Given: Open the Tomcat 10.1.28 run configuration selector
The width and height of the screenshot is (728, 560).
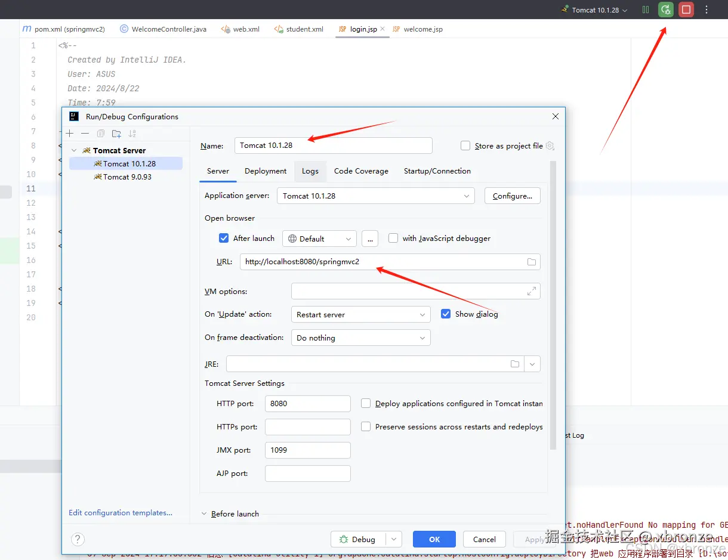Looking at the screenshot, I should click(x=596, y=10).
